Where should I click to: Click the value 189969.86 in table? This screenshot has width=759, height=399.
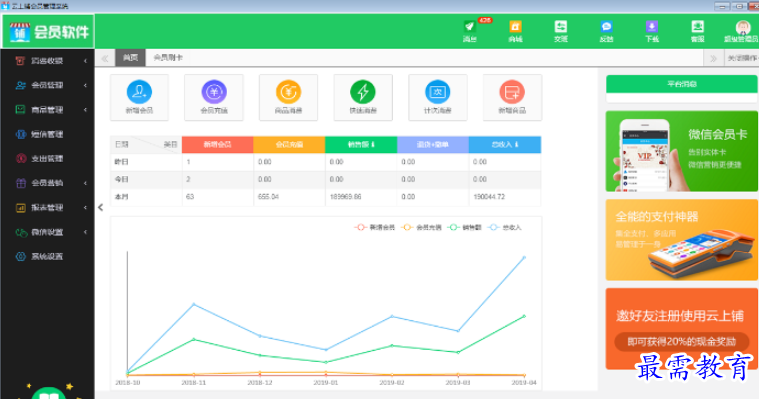pyautogui.click(x=346, y=197)
